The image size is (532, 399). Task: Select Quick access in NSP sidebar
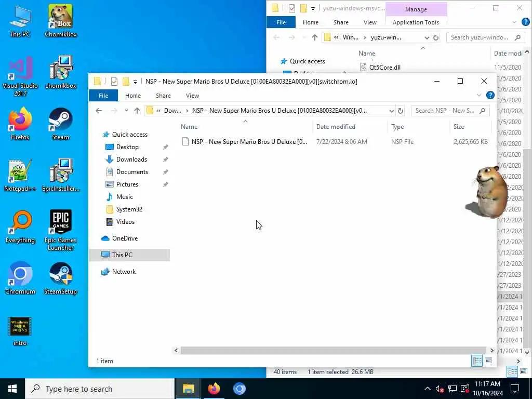tap(129, 135)
